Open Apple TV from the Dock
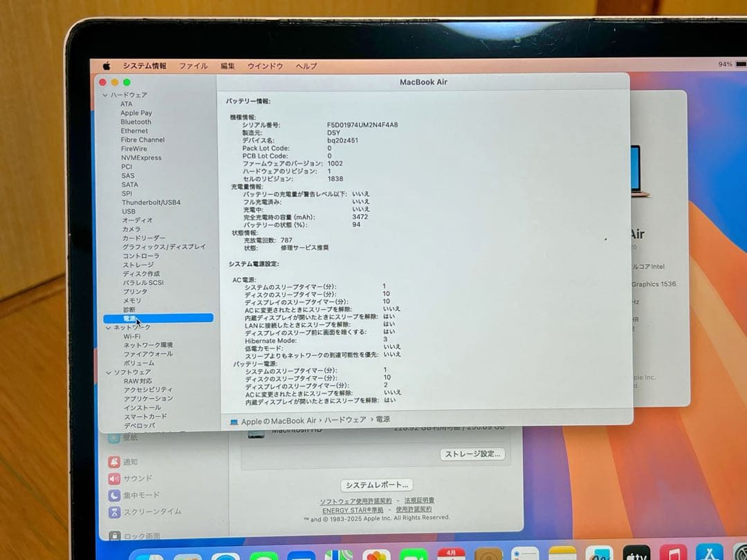 click(x=636, y=554)
